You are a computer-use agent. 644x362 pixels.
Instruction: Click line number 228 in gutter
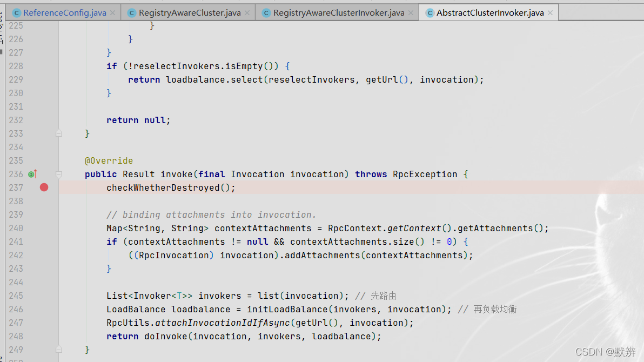click(16, 66)
